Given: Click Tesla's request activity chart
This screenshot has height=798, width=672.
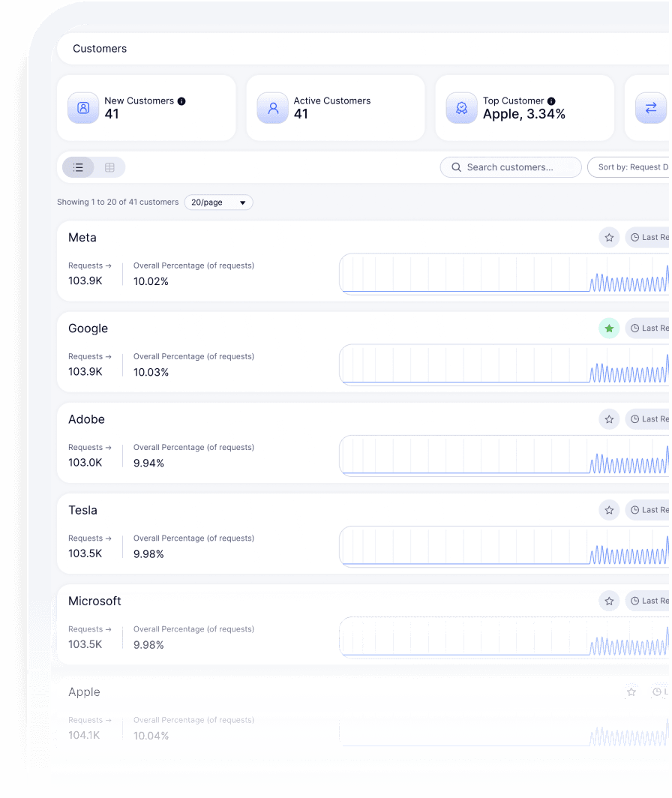Looking at the screenshot, I should (504, 546).
